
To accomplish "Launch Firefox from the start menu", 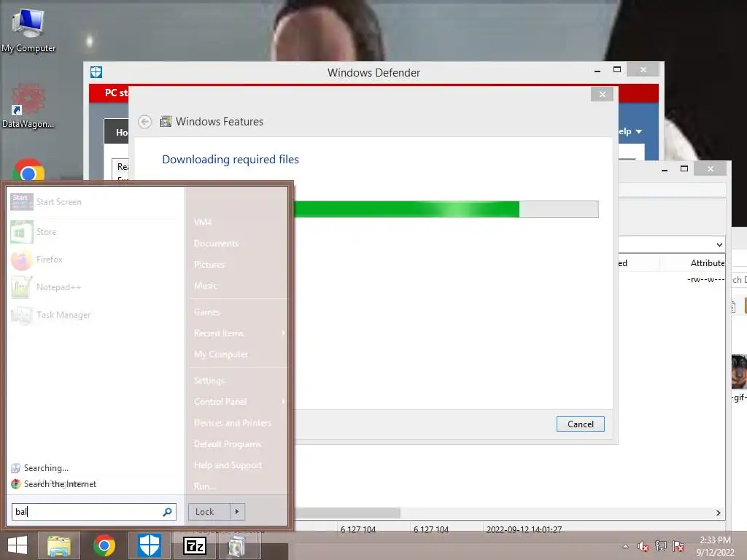I will click(93, 260).
